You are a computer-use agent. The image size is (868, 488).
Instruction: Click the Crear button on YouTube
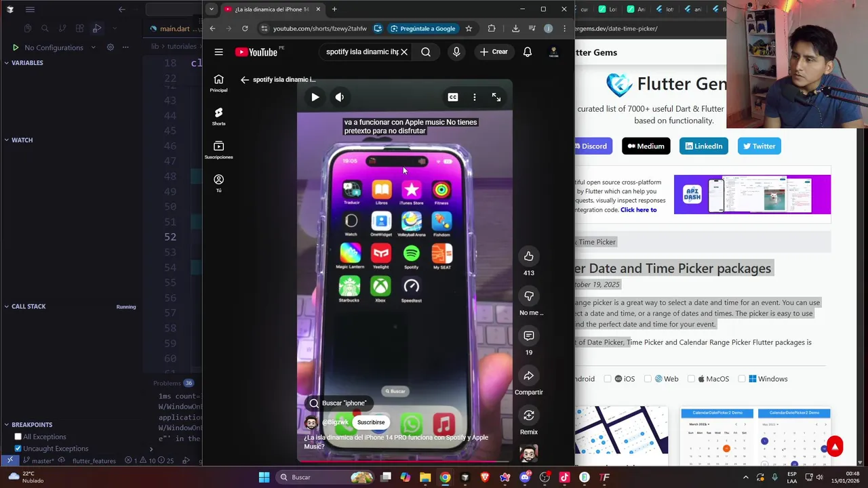click(x=494, y=52)
